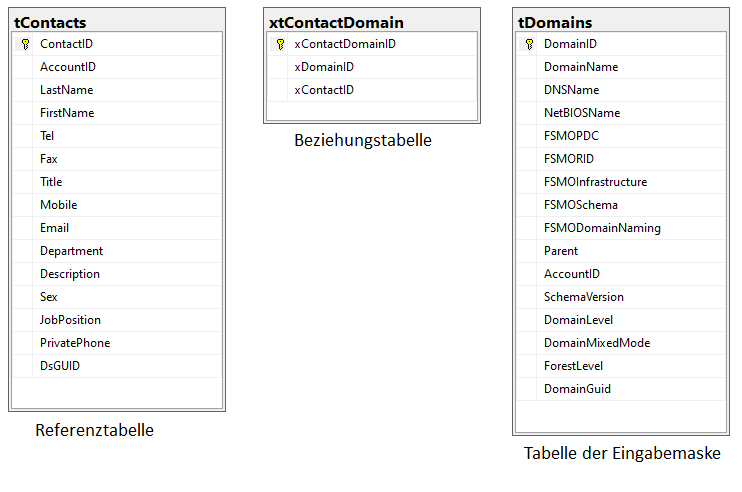
Task: Select the xContactID column row
Action: coord(372,90)
